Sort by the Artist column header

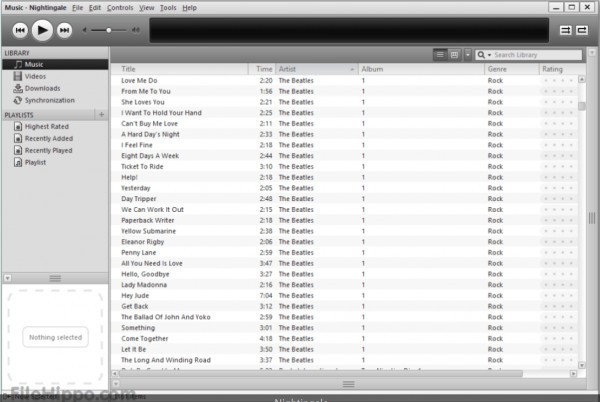coord(317,69)
